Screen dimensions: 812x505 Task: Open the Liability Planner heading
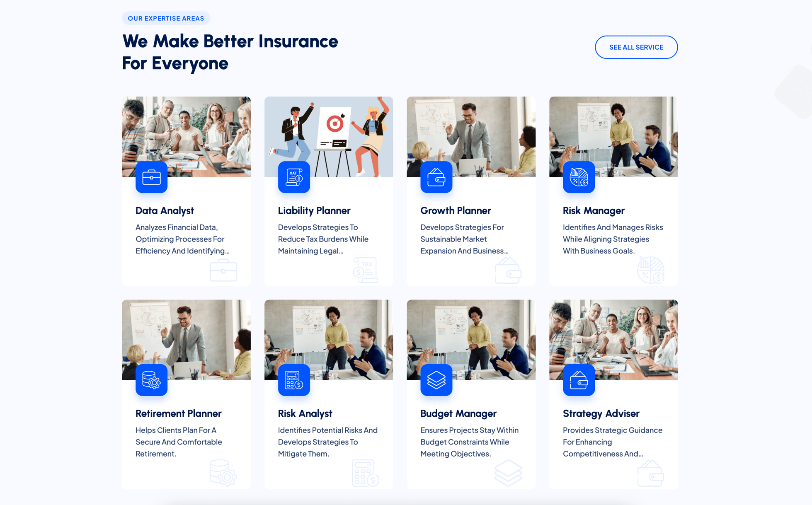314,210
